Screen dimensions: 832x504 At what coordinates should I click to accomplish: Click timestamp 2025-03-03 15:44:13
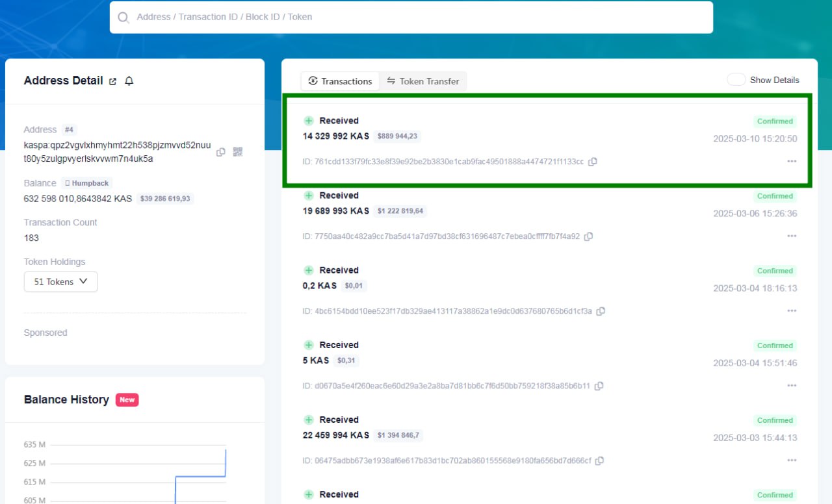(x=755, y=438)
